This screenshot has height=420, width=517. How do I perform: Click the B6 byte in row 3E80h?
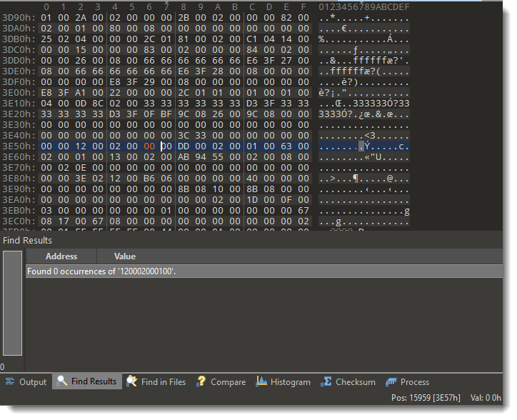coord(149,178)
